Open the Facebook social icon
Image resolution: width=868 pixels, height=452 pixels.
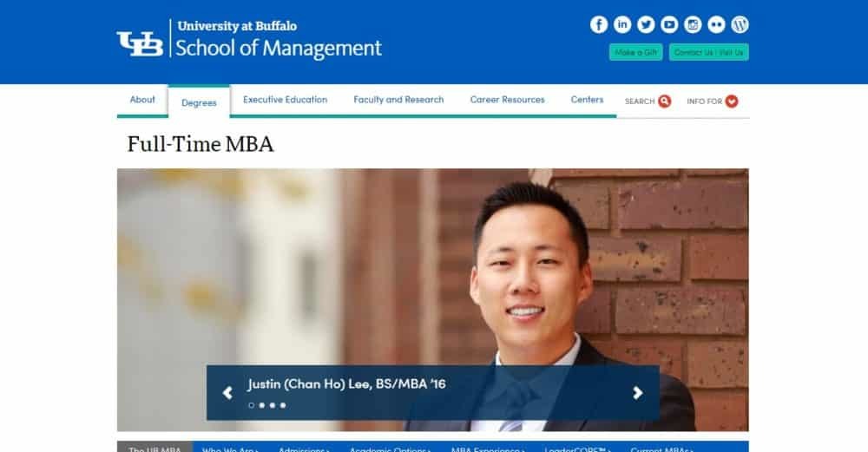coord(598,24)
